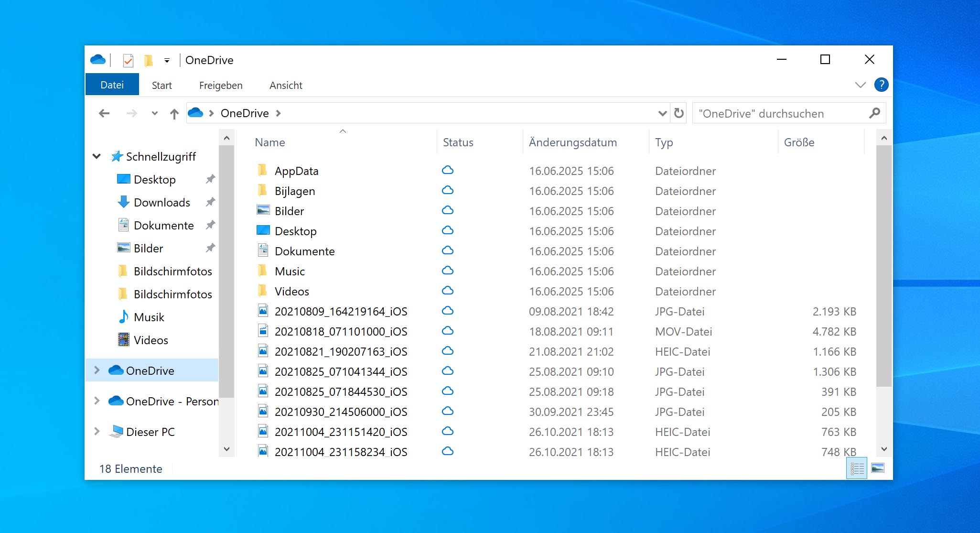Go forward with the right arrow button
The image size is (980, 533).
tap(131, 113)
